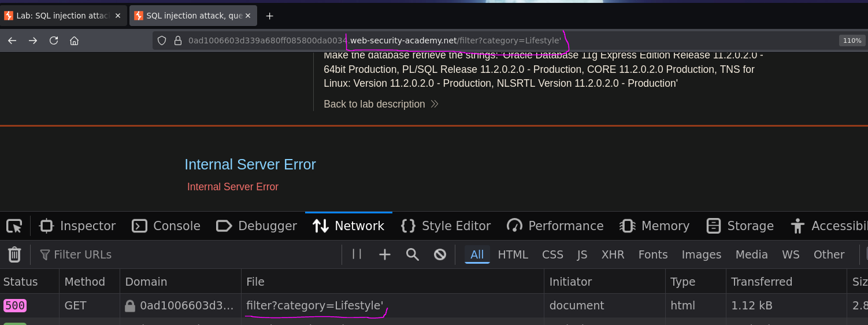Click the tracking protection shield icon
The image size is (868, 325).
162,40
